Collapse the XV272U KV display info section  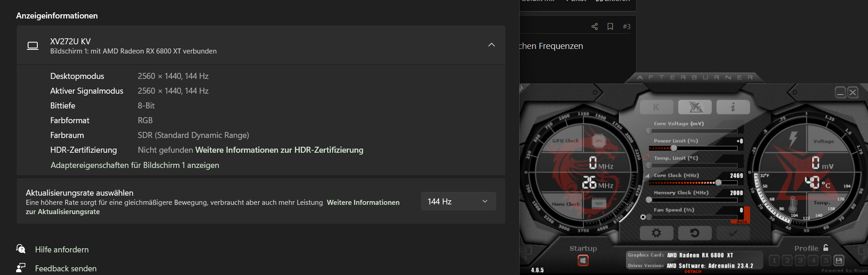[492, 45]
